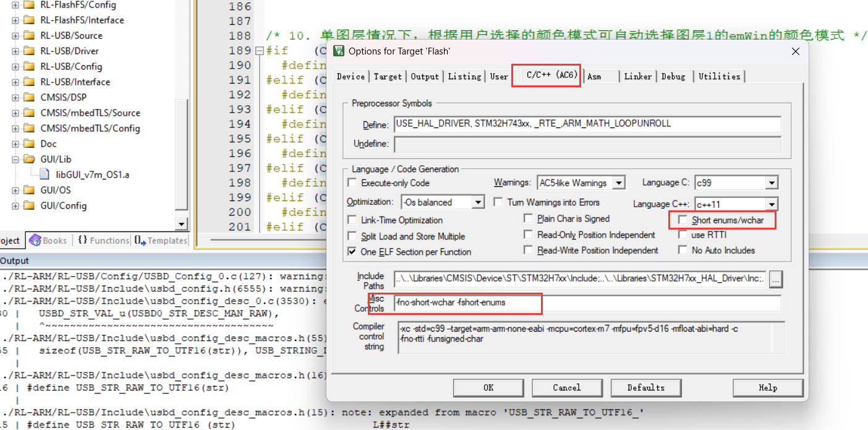Collapse code fold marker at line 189
The height and width of the screenshot is (430, 868).
260,51
